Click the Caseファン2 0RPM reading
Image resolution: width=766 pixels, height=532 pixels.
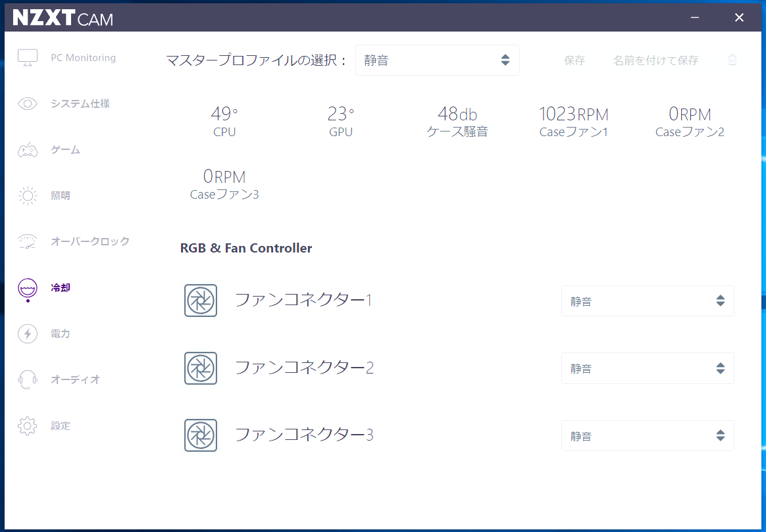[x=690, y=121]
